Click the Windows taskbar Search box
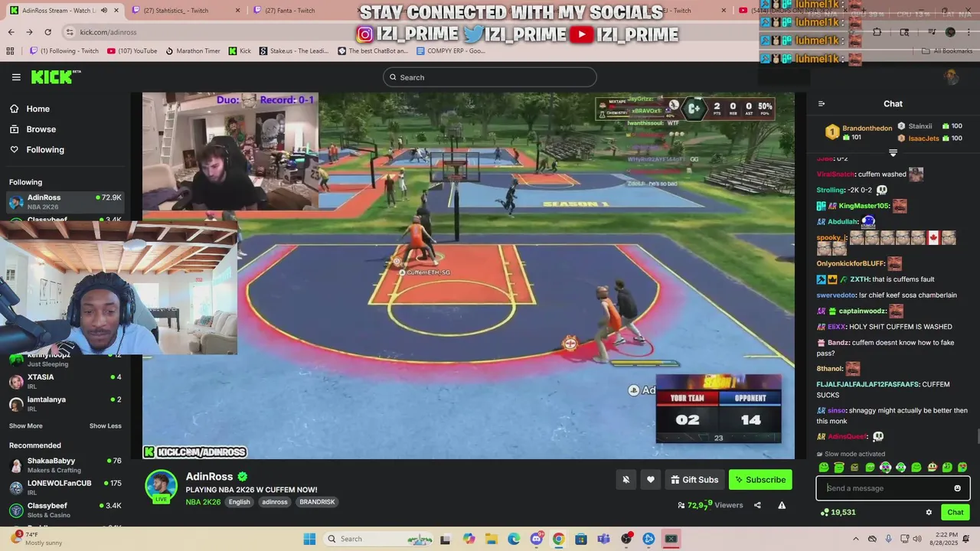Screen dimensions: 980x551 click(379, 539)
